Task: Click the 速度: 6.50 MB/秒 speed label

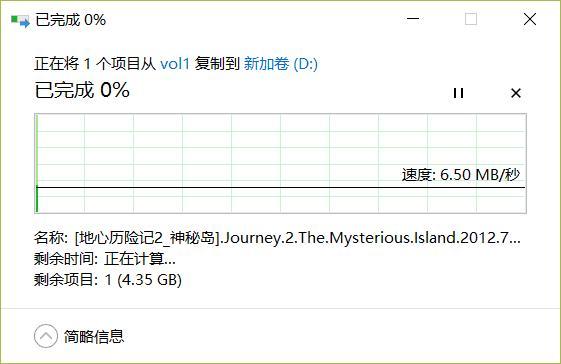Action: 460,175
